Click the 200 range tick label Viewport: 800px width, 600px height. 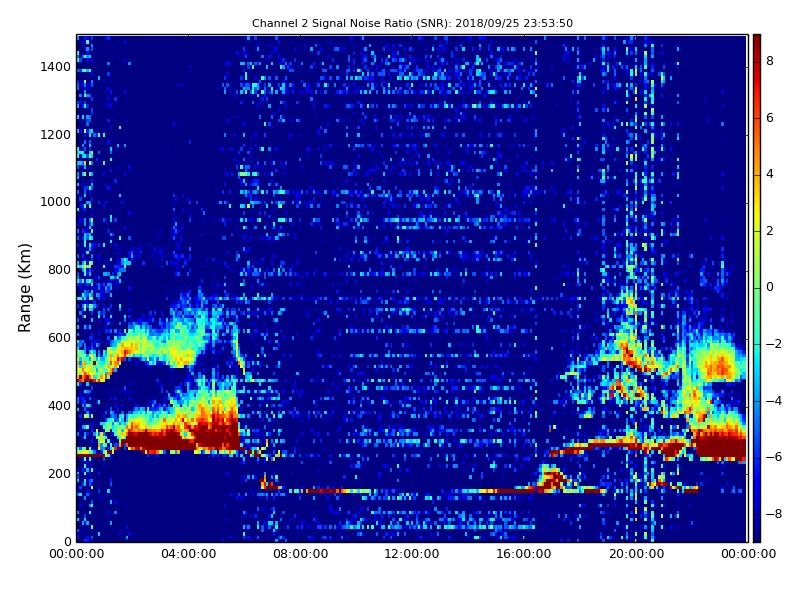[x=59, y=473]
